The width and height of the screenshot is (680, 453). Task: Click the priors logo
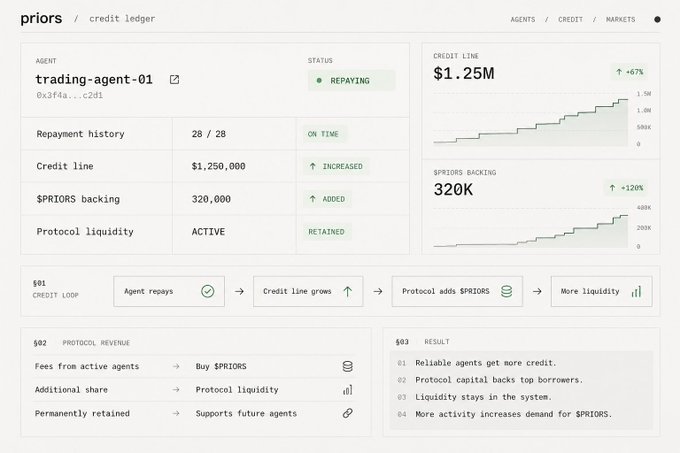click(41, 18)
